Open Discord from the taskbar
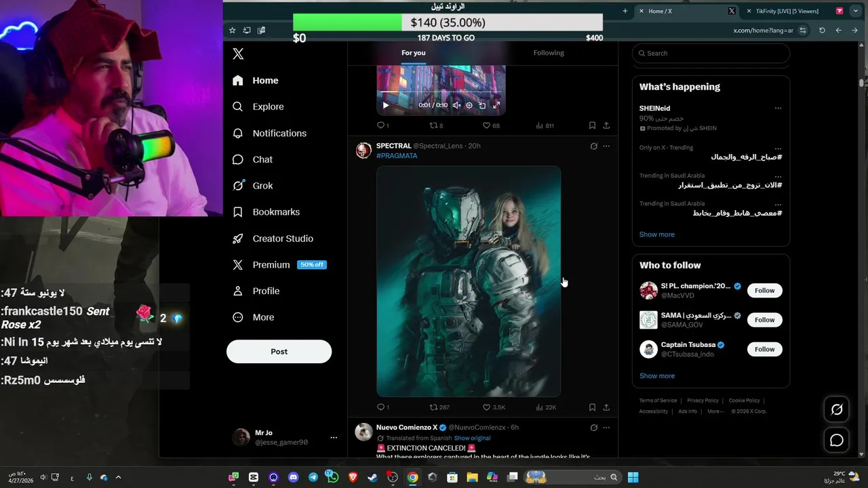 293,478
